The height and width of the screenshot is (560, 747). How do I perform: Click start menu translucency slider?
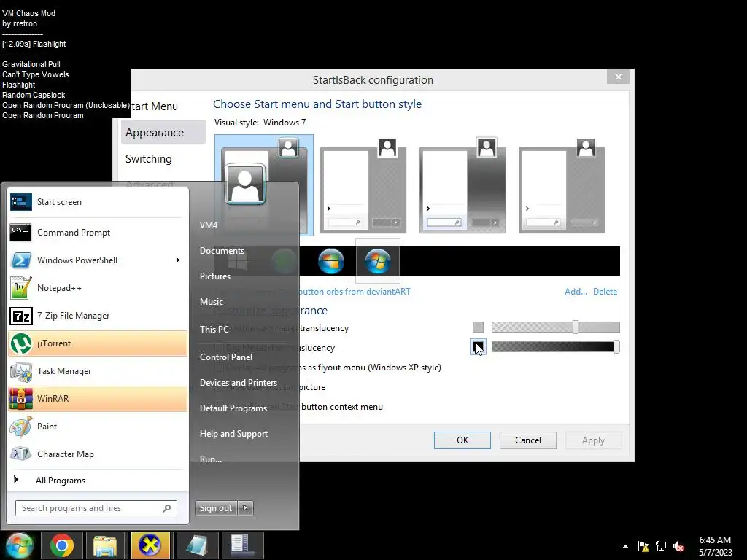pyautogui.click(x=555, y=327)
